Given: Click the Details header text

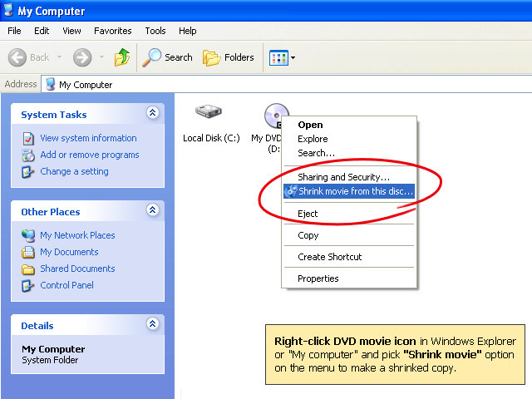Looking at the screenshot, I should [x=37, y=326].
